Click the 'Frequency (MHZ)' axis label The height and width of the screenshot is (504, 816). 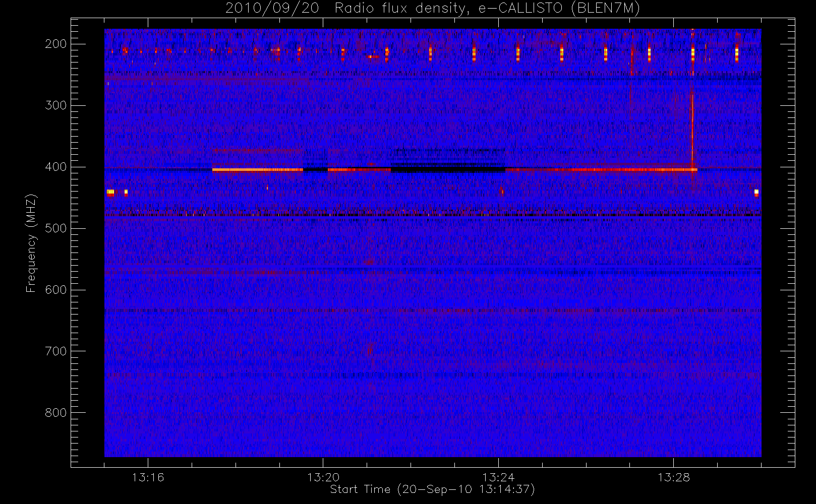[x=31, y=243]
